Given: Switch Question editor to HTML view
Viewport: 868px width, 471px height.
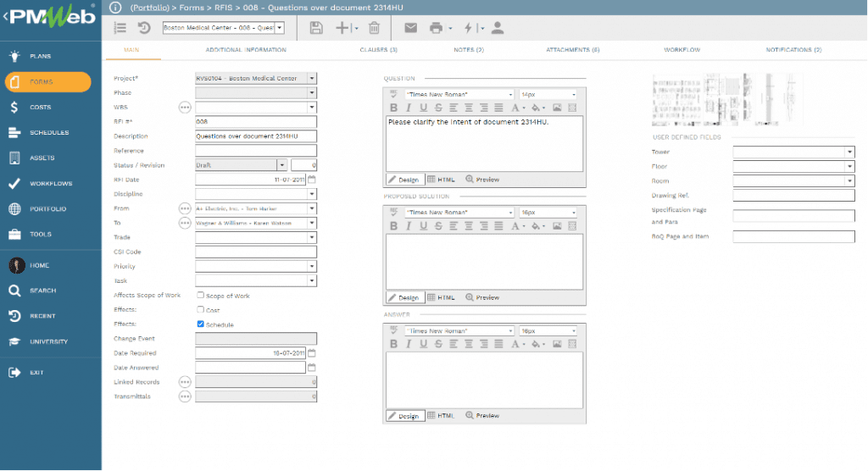Looking at the screenshot, I should pos(441,180).
